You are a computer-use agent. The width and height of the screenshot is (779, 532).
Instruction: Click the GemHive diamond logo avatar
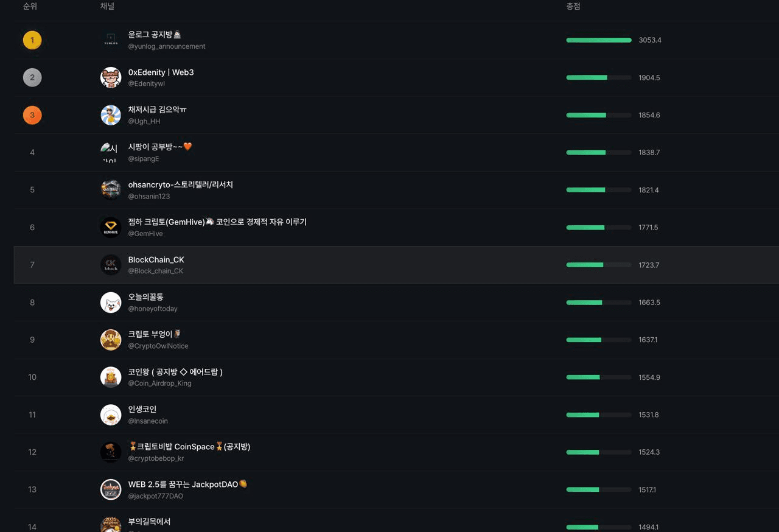(x=111, y=227)
